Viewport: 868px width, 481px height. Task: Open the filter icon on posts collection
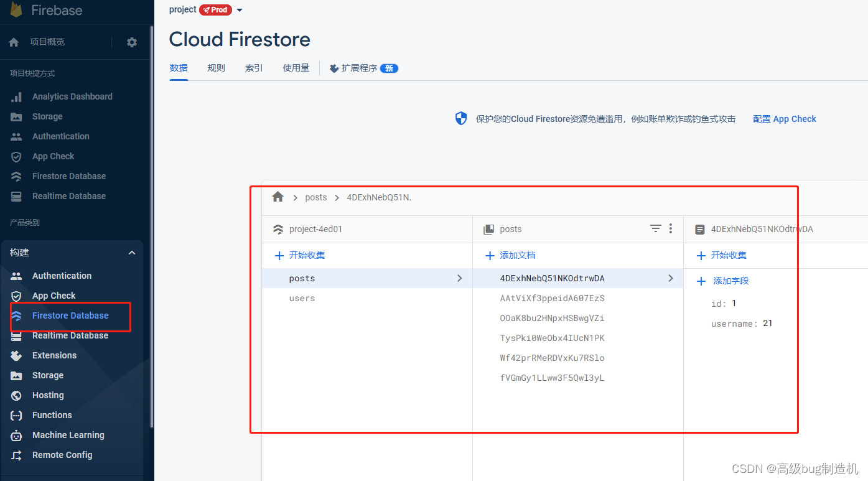(655, 228)
